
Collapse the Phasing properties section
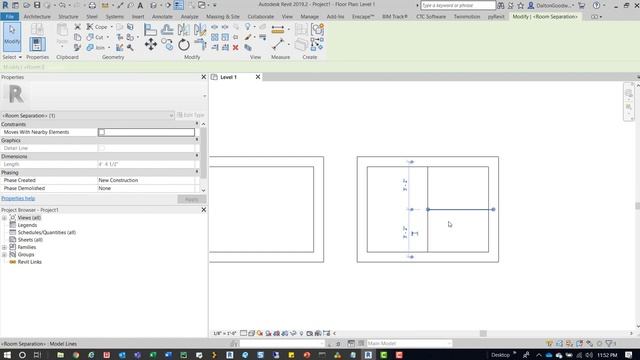coord(197,172)
